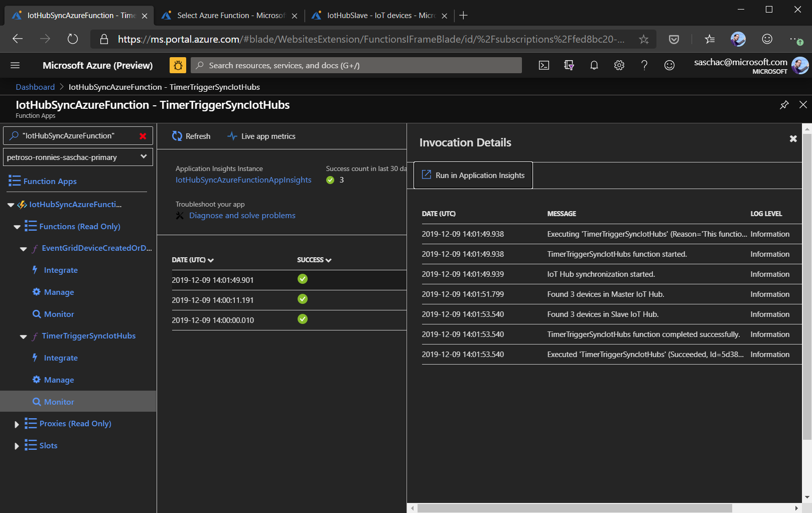The width and height of the screenshot is (812, 513).
Task: Open the notifications bell
Action: click(x=594, y=65)
